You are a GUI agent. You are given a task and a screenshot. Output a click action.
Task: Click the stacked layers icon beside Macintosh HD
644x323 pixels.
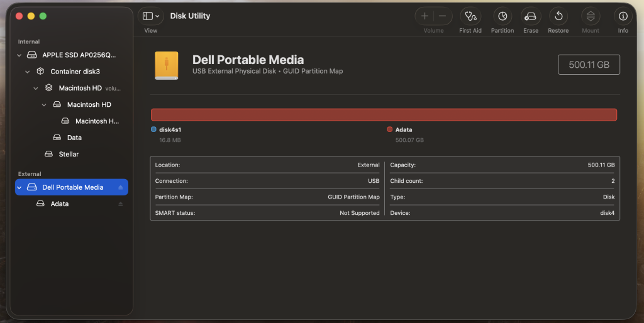[x=48, y=88]
